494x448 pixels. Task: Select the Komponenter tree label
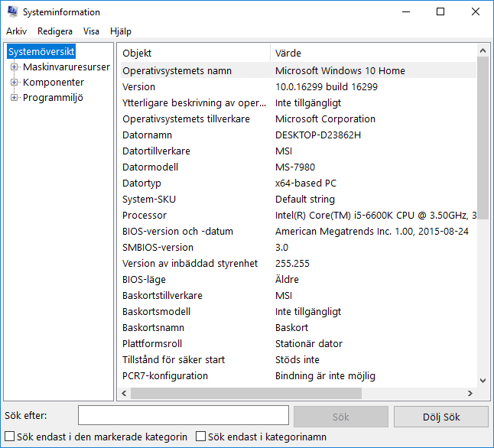[x=54, y=83]
